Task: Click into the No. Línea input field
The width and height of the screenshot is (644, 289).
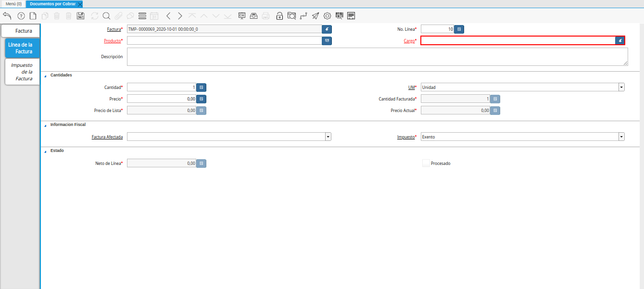Action: [438, 29]
